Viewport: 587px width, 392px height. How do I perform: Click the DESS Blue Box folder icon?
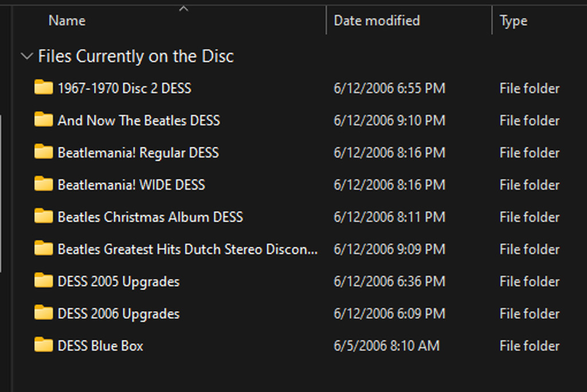(44, 345)
